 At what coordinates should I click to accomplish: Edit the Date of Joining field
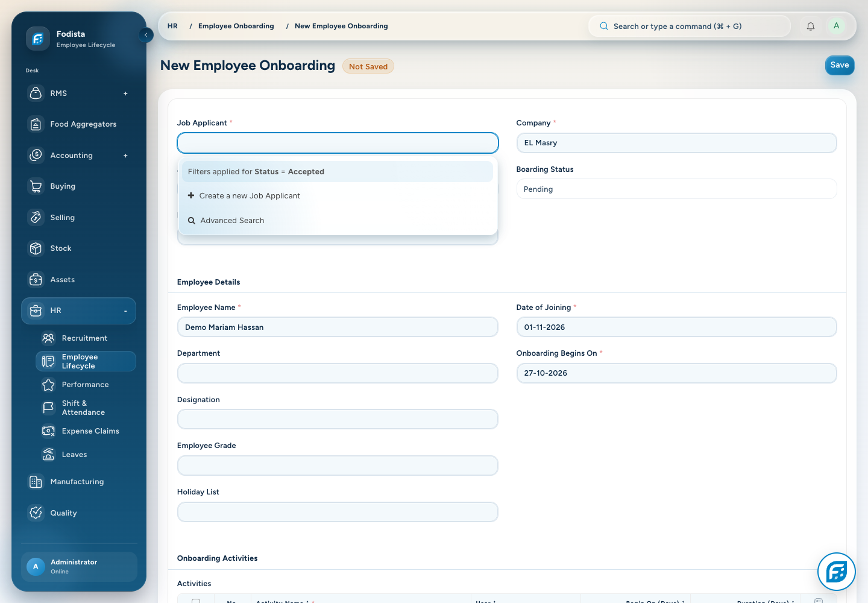(x=676, y=327)
